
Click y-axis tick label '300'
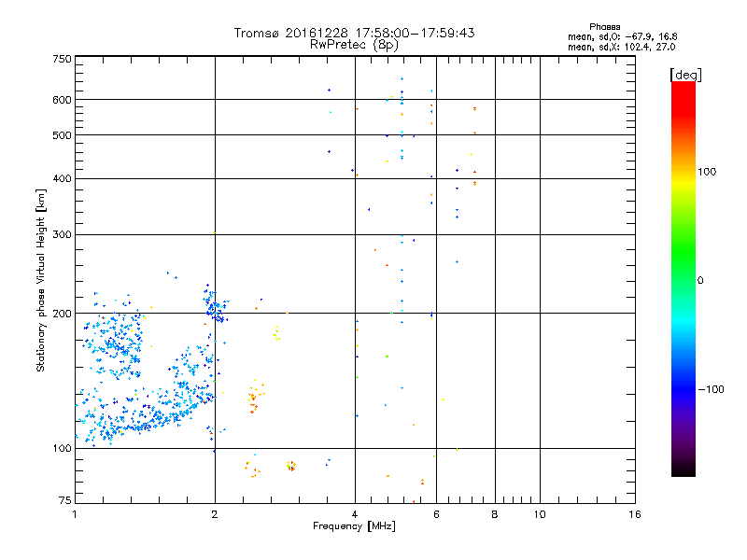(x=62, y=234)
